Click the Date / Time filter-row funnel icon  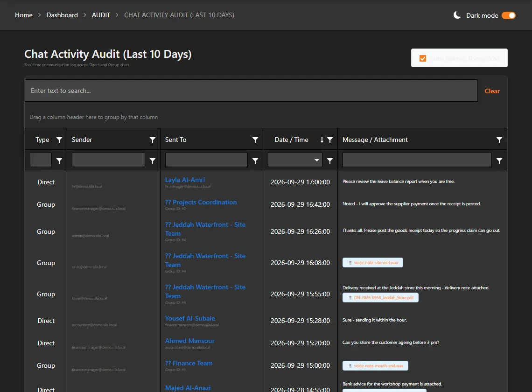[330, 161]
